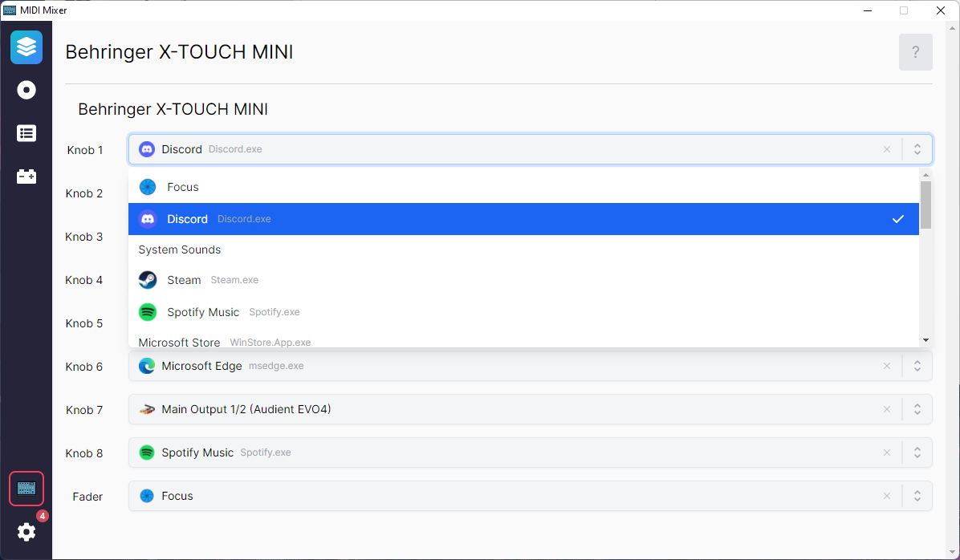The image size is (960, 560).
Task: Click the Knob 2 label
Action: click(83, 193)
